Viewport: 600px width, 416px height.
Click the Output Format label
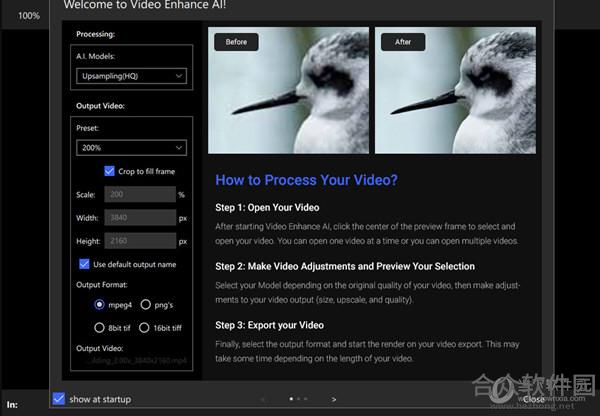[102, 285]
